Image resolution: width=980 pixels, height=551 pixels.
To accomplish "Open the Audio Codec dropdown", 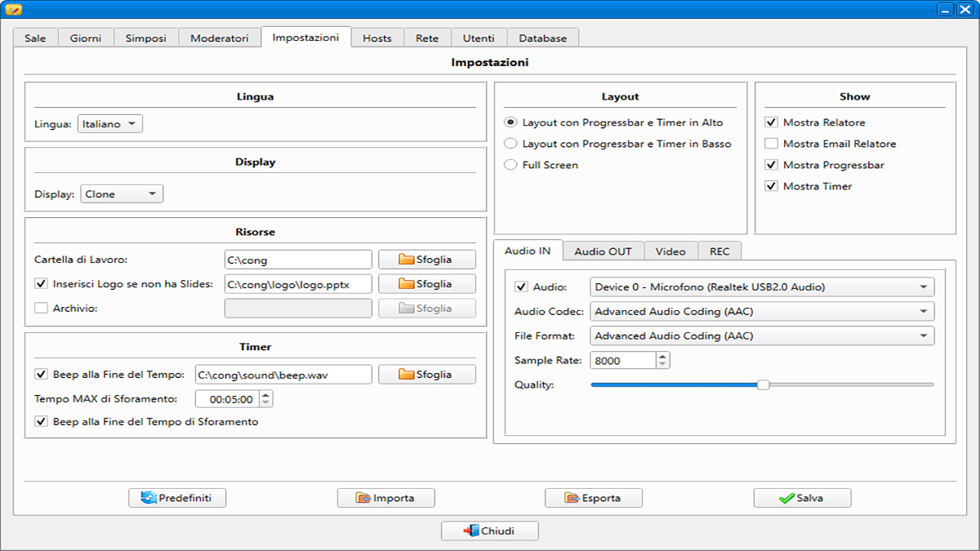I will [763, 311].
